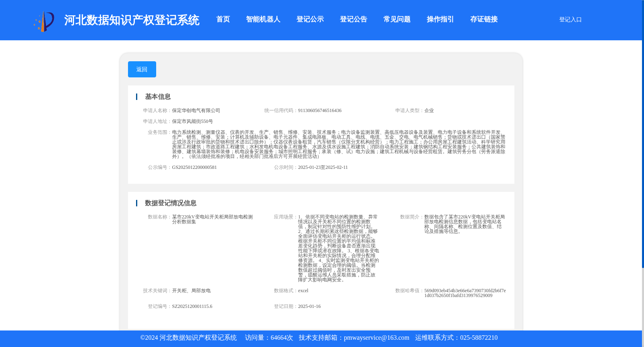Select the data hash value text

click(x=465, y=293)
